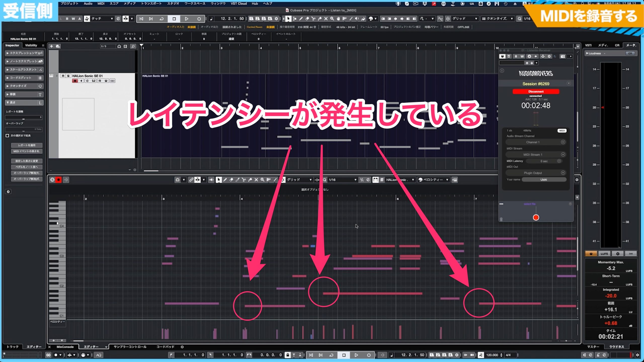Click the Record button in top transport

(x=199, y=19)
